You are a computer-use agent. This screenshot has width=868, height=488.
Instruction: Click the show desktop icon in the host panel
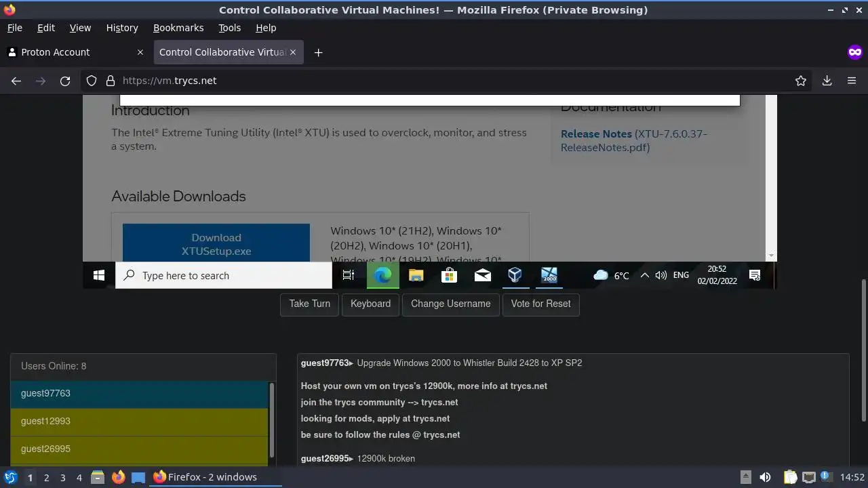[138, 477]
